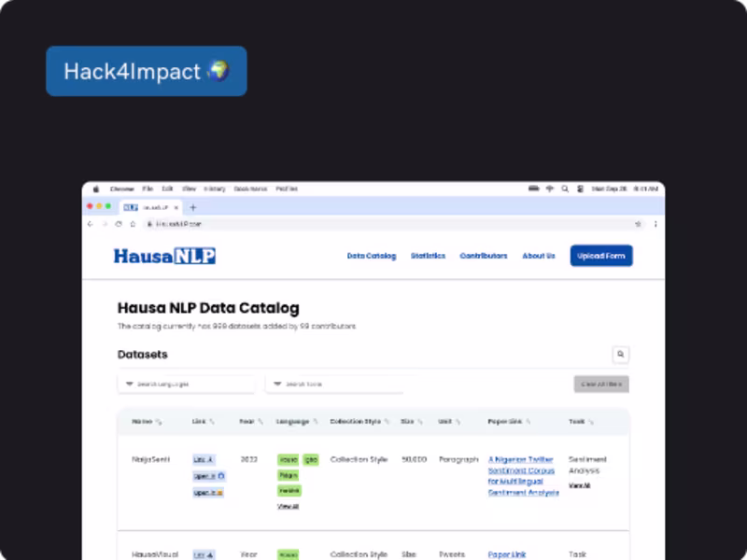
Task: Open the Chrome menu in menu bar
Action: point(122,189)
